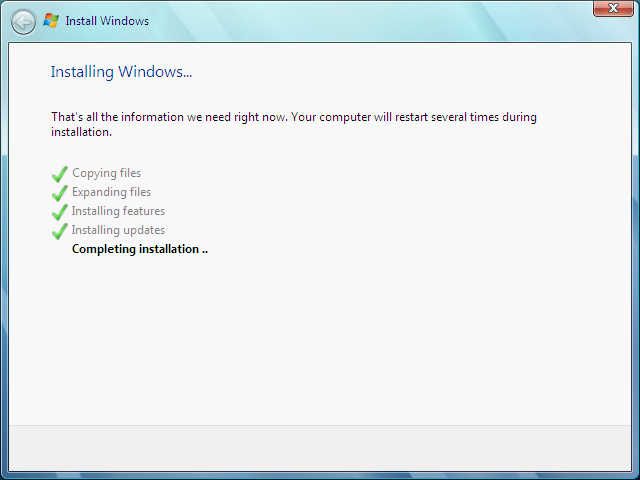This screenshot has height=480, width=640.
Task: Click the green check beside Expanding files
Action: (x=60, y=193)
